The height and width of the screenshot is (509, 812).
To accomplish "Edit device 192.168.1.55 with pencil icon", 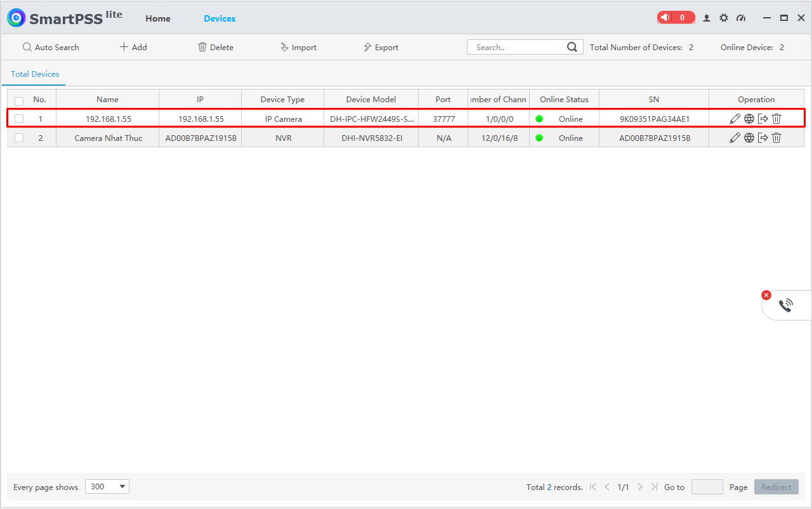I will (735, 119).
